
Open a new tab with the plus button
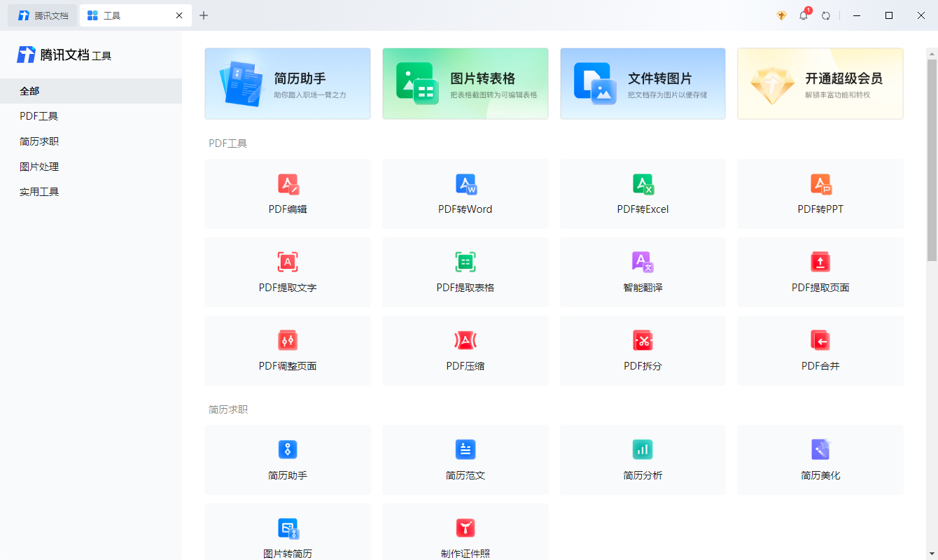coord(203,15)
